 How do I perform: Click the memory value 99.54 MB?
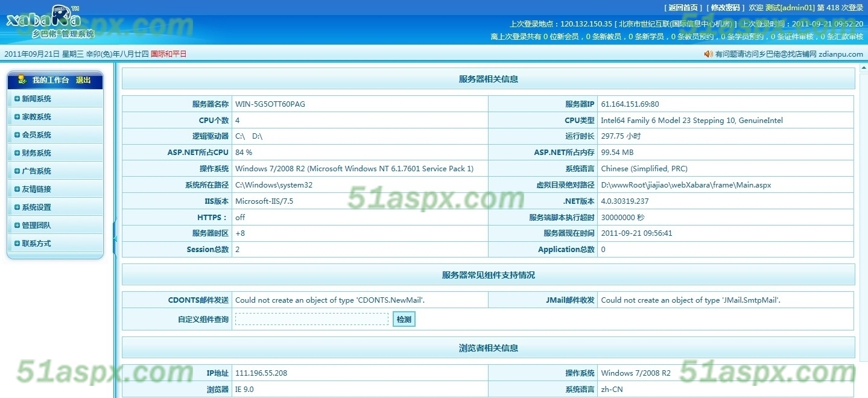[617, 153]
